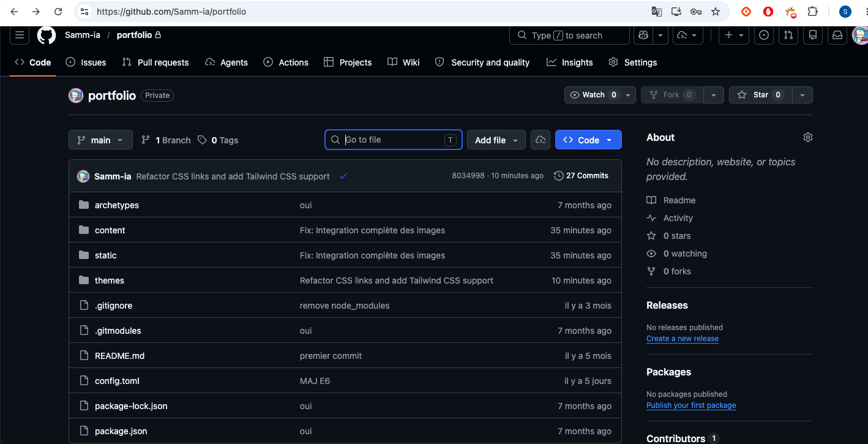Open the user profile avatar menu
868x444 pixels.
tap(860, 35)
